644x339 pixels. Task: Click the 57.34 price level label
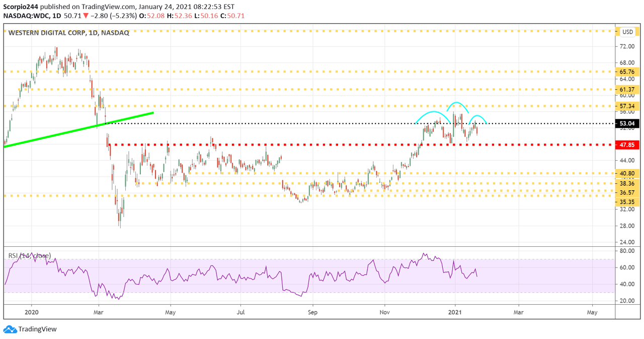[x=628, y=106]
